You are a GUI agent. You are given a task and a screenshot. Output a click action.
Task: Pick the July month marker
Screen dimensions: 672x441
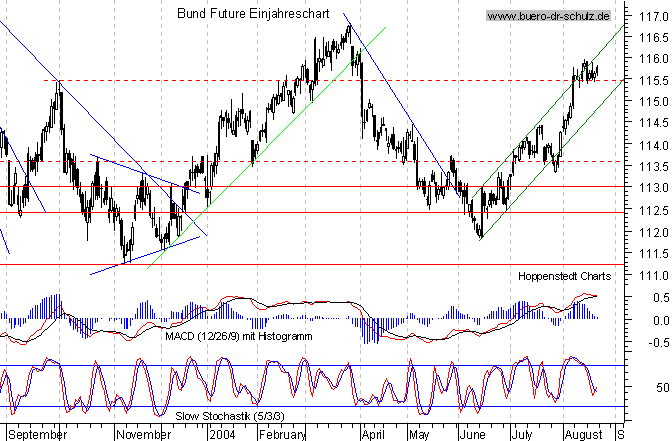click(521, 435)
